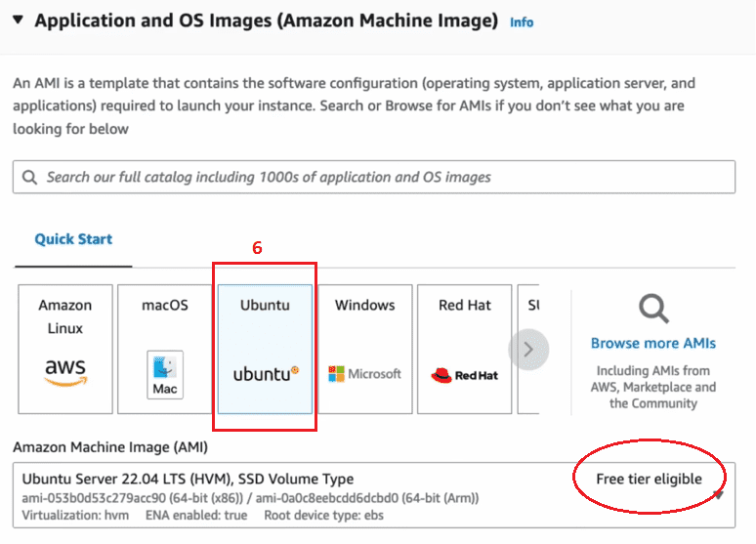The image size is (756, 544).
Task: Click the Root device type: ebs text
Action: (x=323, y=515)
